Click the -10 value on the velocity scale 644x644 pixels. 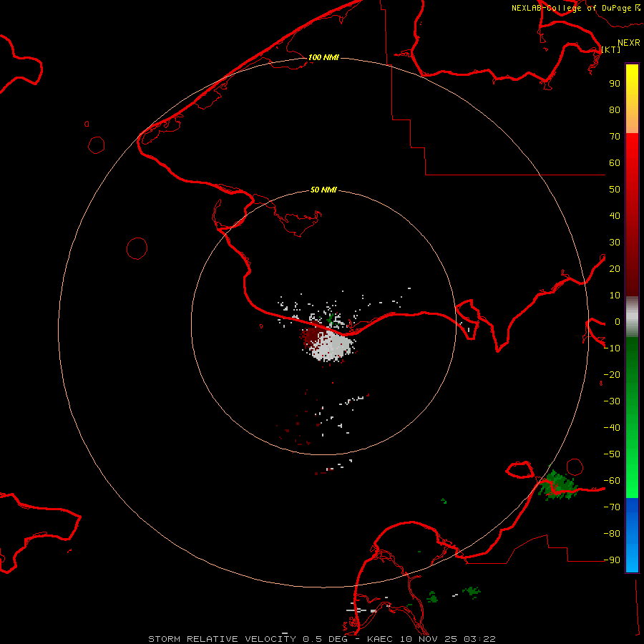click(x=612, y=348)
